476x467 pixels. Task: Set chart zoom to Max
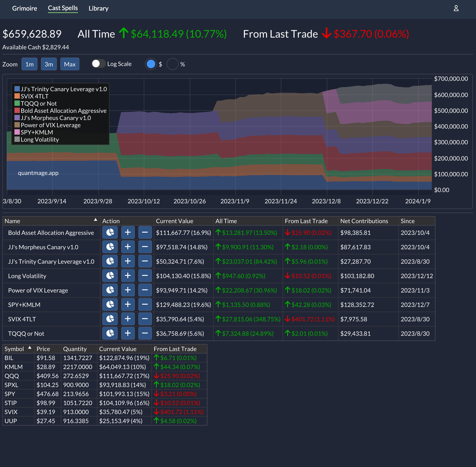[70, 64]
